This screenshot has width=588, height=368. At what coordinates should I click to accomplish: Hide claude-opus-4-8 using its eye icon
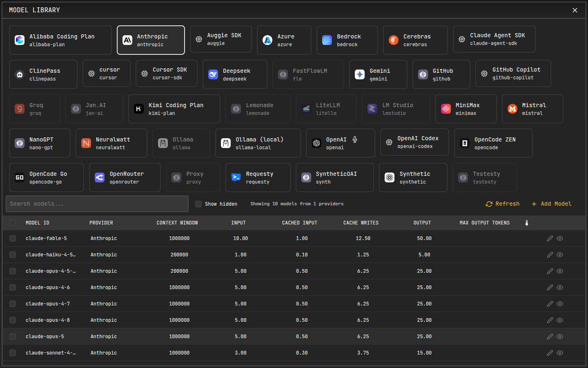[x=560, y=320]
